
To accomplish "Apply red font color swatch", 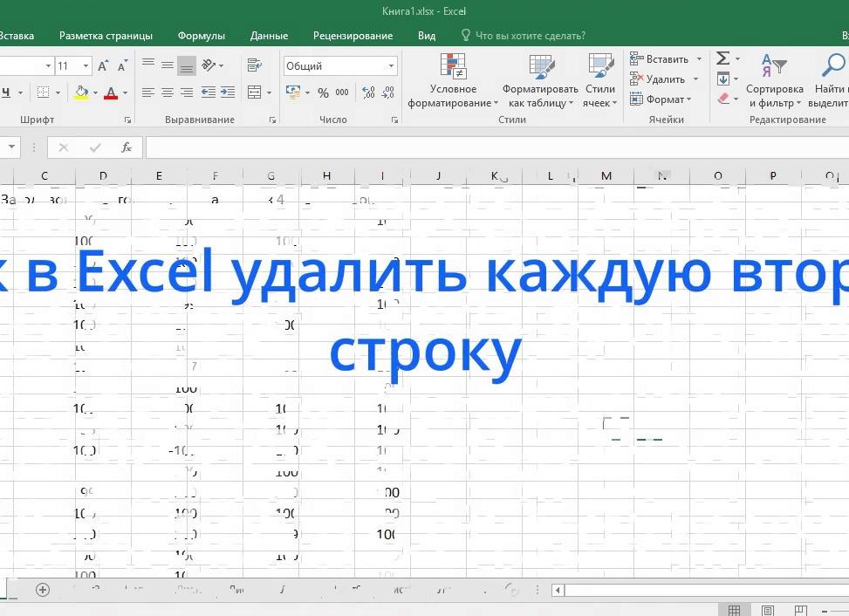I will (x=111, y=93).
